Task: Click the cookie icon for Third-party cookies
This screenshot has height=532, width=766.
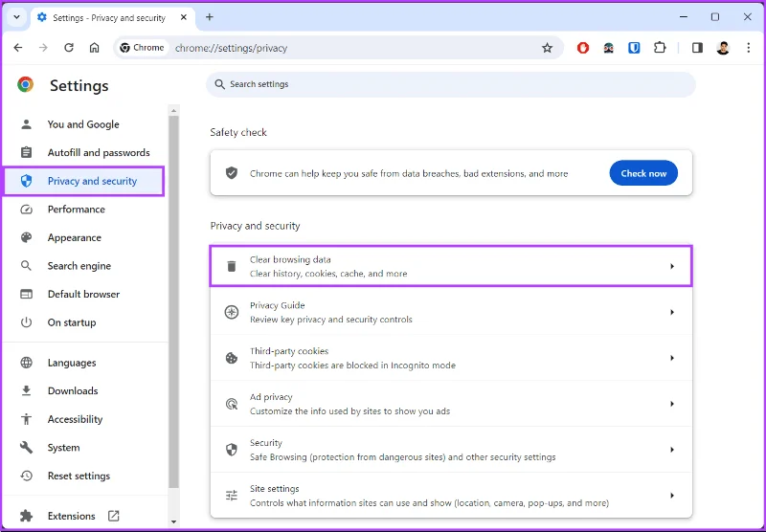Action: coord(232,358)
